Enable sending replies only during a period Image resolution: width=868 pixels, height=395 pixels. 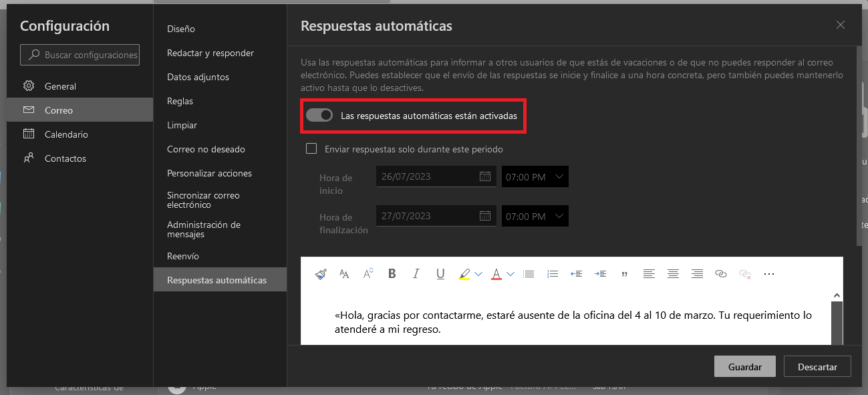coord(311,148)
